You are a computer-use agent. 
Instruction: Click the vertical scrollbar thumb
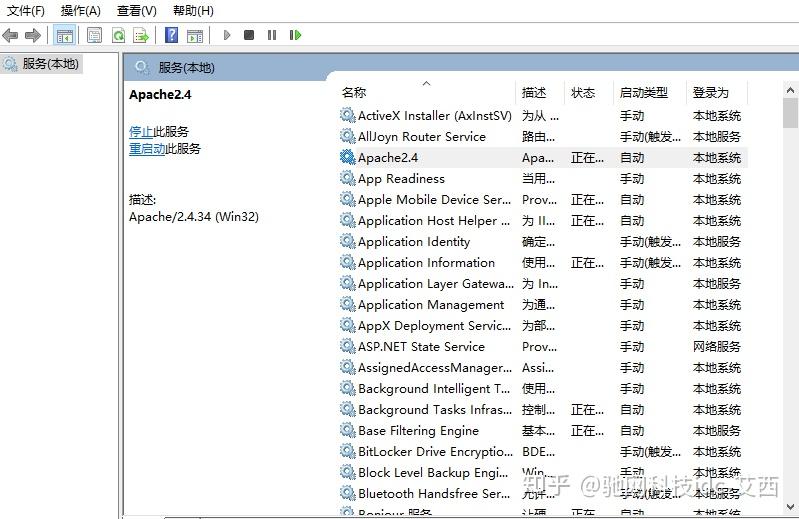click(x=790, y=113)
